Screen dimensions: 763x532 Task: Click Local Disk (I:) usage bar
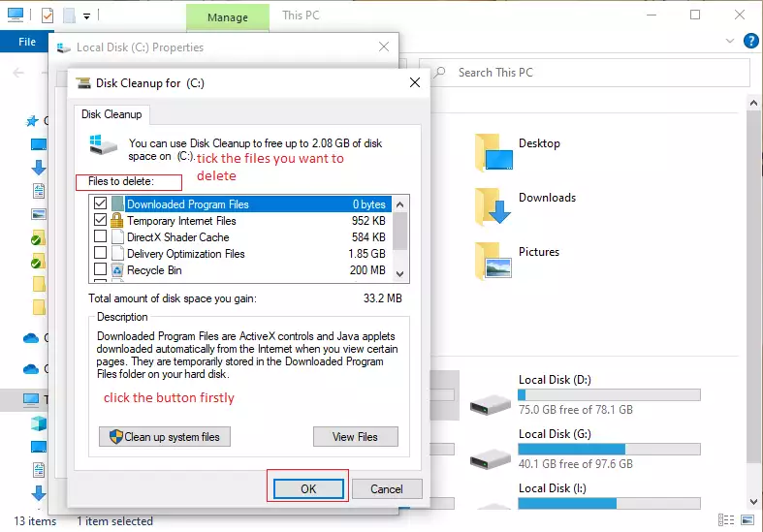click(609, 503)
